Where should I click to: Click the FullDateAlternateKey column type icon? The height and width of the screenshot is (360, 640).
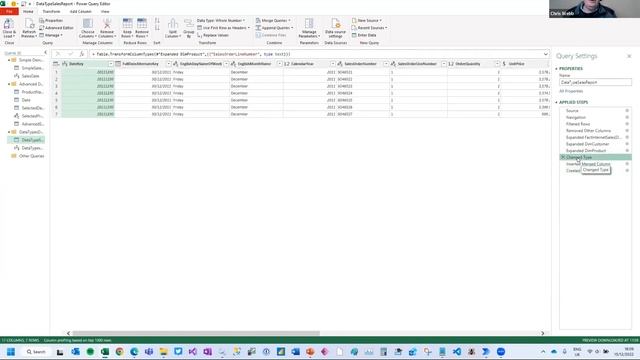click(x=118, y=64)
